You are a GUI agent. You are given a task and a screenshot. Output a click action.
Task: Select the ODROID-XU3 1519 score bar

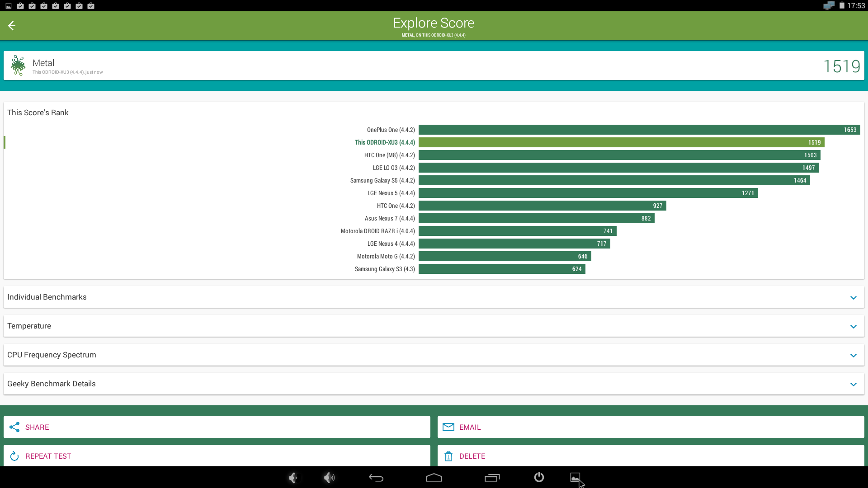(622, 142)
